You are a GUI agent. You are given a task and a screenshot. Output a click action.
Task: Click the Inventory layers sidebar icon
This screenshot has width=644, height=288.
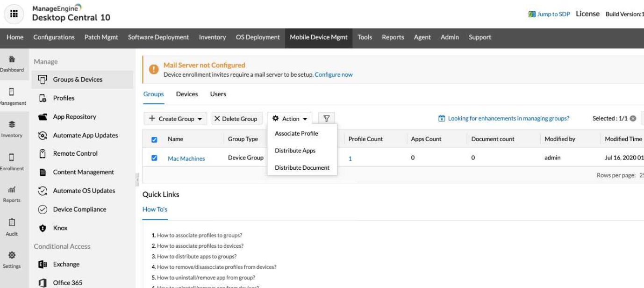[12, 125]
